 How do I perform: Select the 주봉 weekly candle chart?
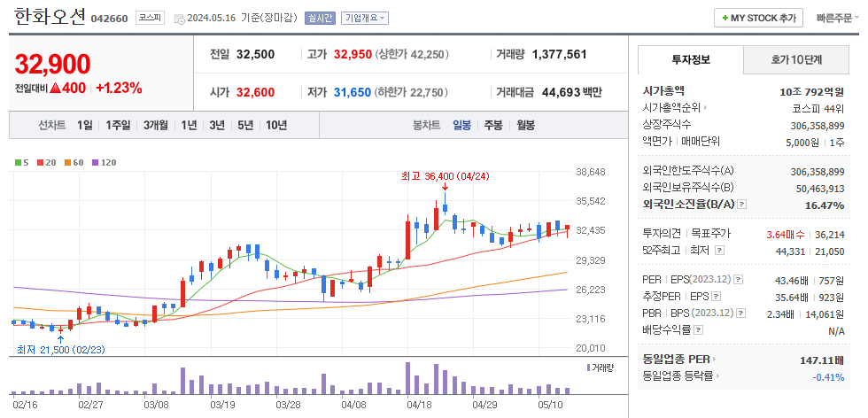tap(493, 125)
